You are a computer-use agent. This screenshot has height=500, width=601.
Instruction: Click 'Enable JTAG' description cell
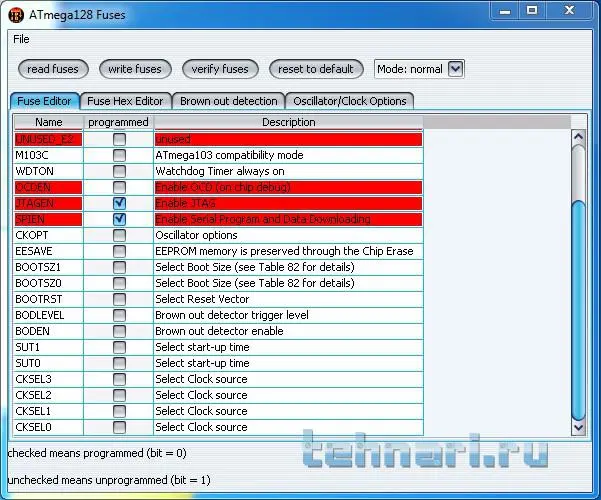[288, 203]
